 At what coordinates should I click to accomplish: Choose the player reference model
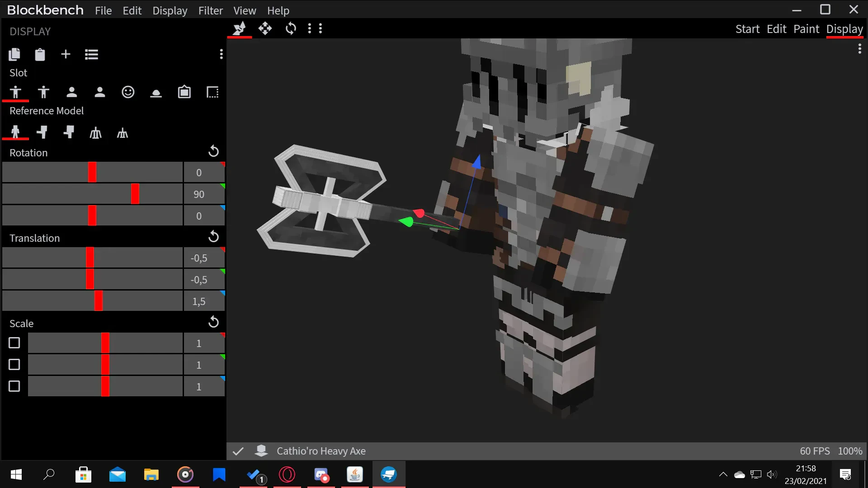pyautogui.click(x=15, y=132)
